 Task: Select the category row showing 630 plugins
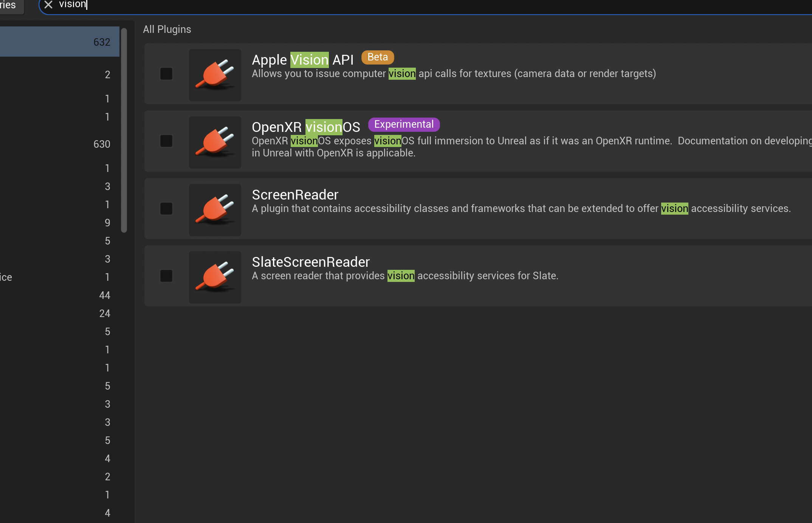(60, 144)
